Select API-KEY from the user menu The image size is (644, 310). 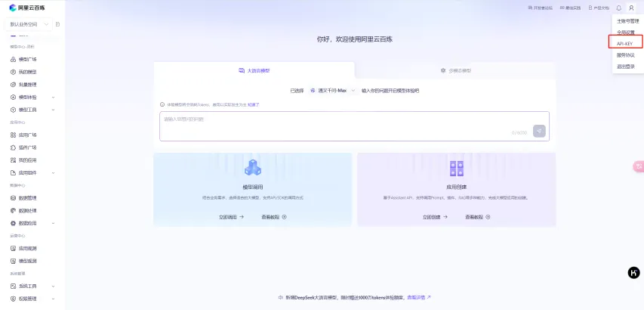[625, 44]
